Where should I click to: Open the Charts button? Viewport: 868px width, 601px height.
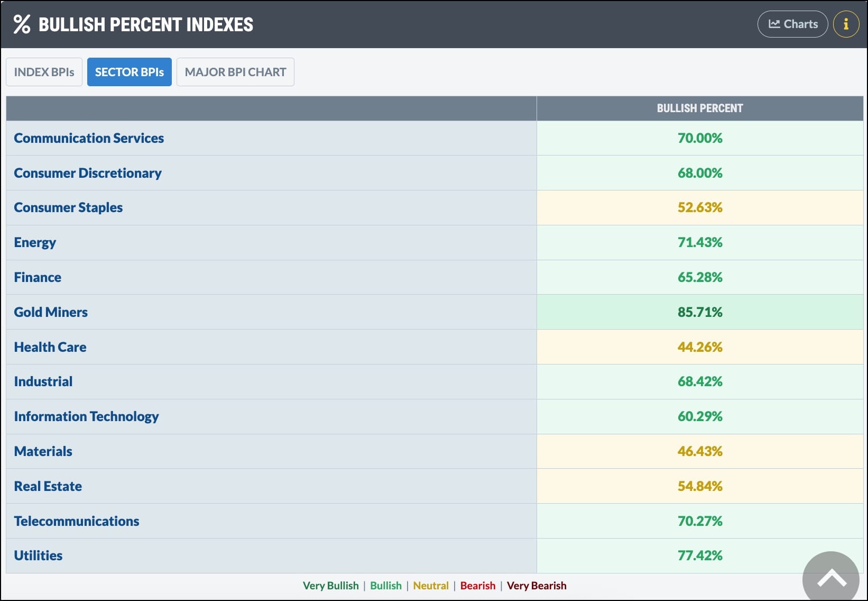coord(792,24)
